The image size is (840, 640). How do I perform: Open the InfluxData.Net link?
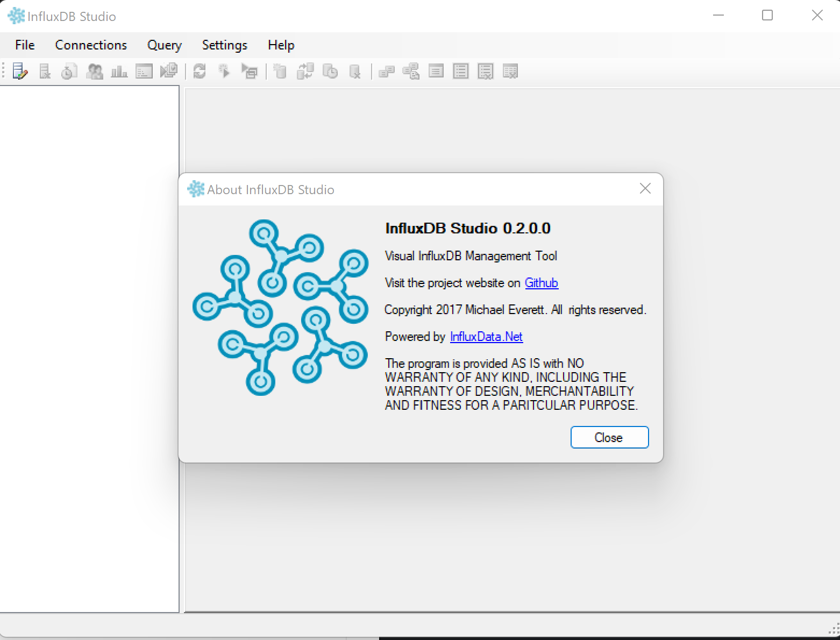[x=486, y=337]
